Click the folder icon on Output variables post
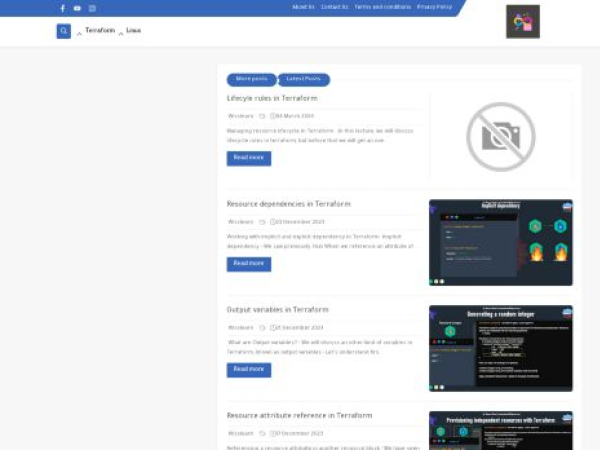This screenshot has height=450, width=600. click(262, 328)
